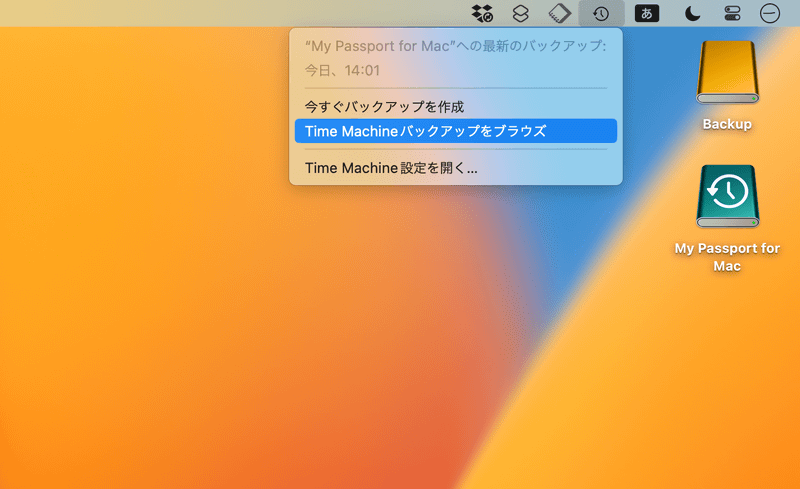
Task: Choose 今すぐバックアップを作成
Action: pos(456,107)
